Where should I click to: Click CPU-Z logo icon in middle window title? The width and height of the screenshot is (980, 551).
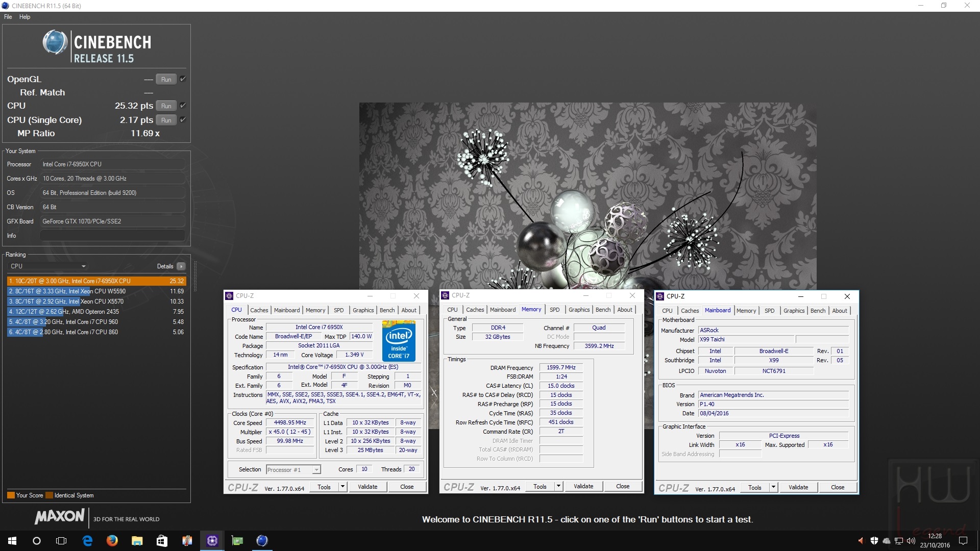point(445,295)
